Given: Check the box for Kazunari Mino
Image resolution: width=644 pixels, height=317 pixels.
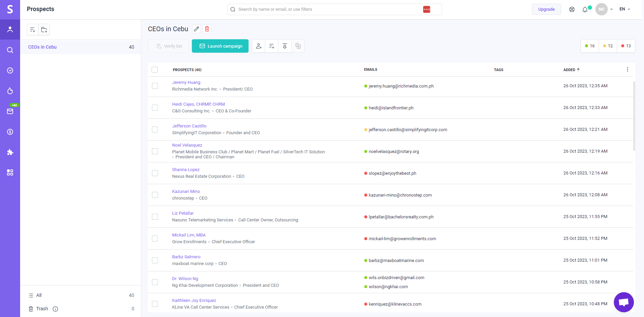Looking at the screenshot, I should click(155, 195).
